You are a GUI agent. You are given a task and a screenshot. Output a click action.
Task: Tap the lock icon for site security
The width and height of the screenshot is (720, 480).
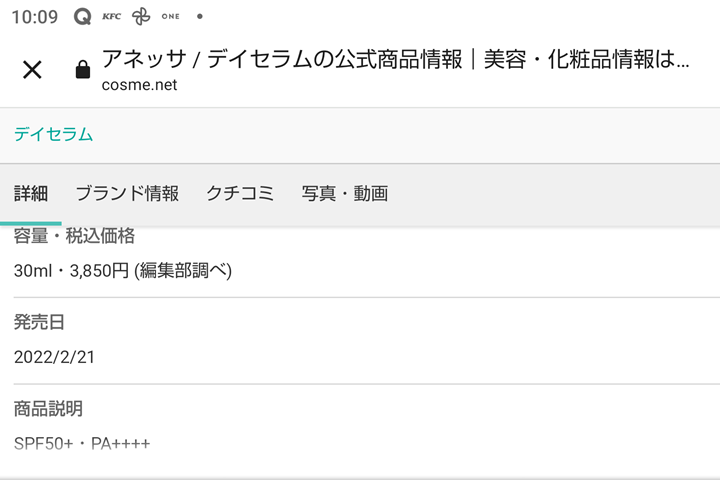[83, 70]
